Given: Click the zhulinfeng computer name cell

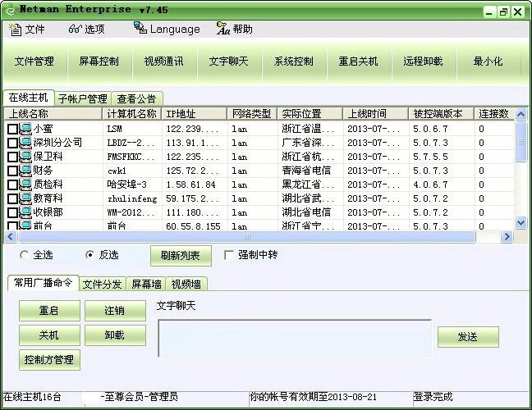Looking at the screenshot, I should click(132, 199).
